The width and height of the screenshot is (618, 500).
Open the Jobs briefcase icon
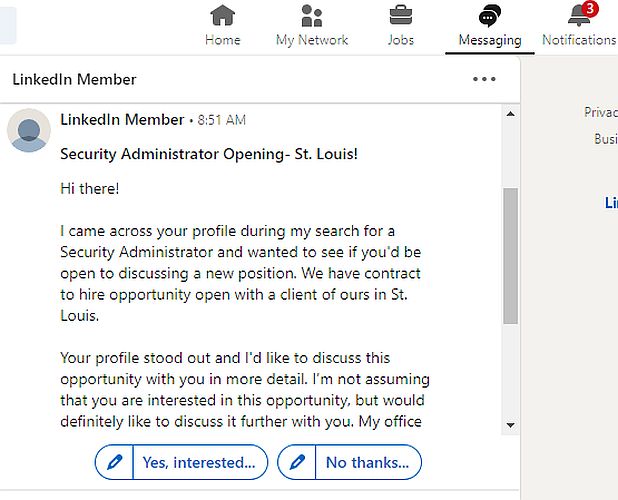(x=400, y=16)
